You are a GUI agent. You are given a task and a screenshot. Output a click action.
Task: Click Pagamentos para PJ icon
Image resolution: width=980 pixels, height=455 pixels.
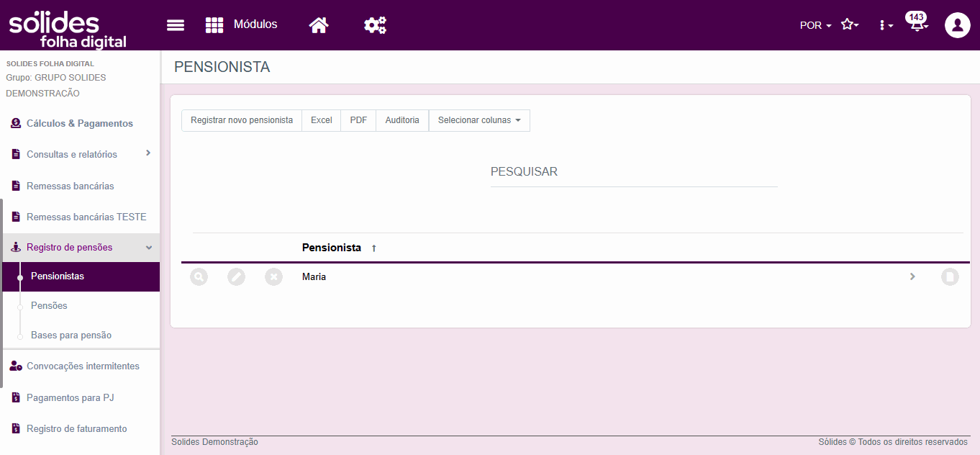click(x=16, y=397)
